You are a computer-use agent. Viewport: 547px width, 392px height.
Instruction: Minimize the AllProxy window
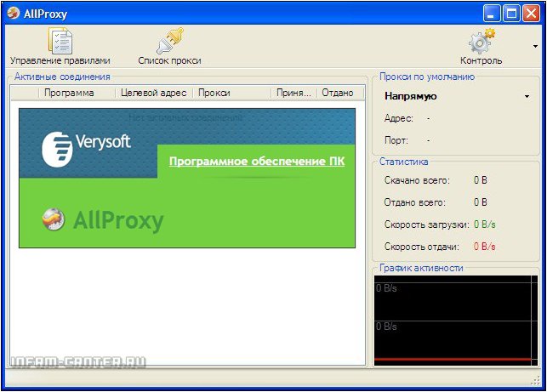pyautogui.click(x=492, y=14)
